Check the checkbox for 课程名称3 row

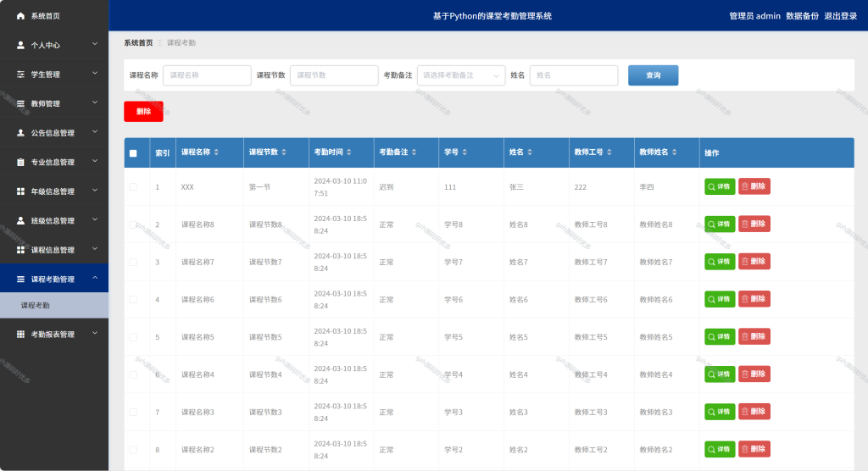pyautogui.click(x=133, y=413)
